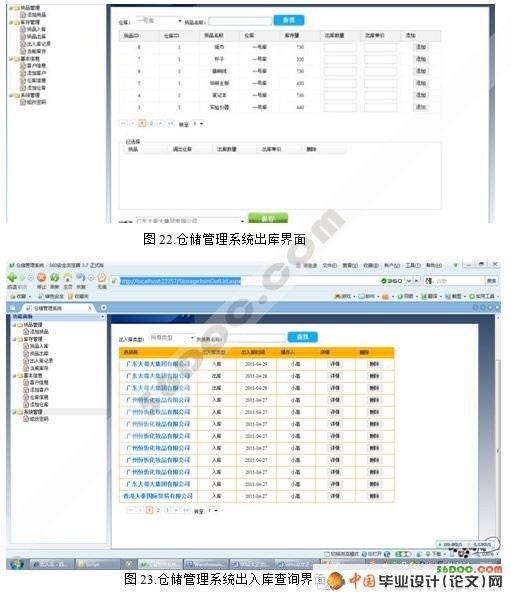511x597 pixels.
Task: Collapse 基本信息 folder in lower window tree
Action: coord(14,375)
